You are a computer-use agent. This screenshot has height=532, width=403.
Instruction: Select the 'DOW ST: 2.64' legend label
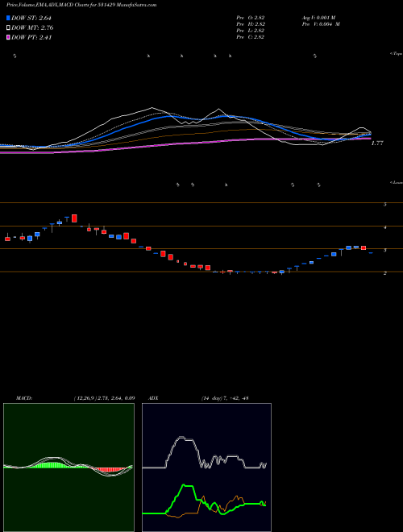point(31,19)
